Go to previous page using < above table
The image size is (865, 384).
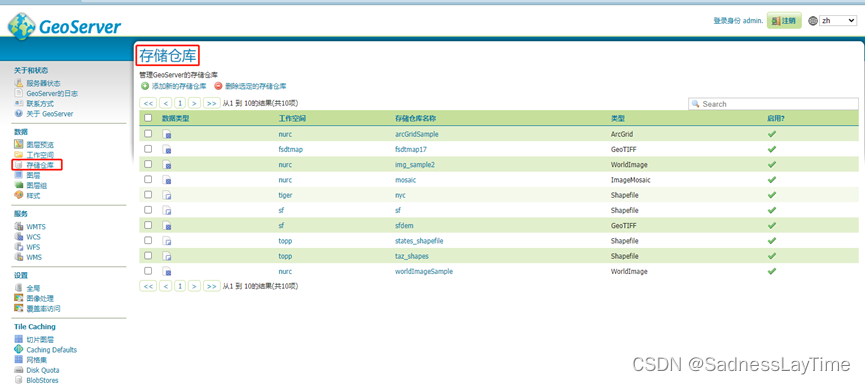click(x=165, y=103)
